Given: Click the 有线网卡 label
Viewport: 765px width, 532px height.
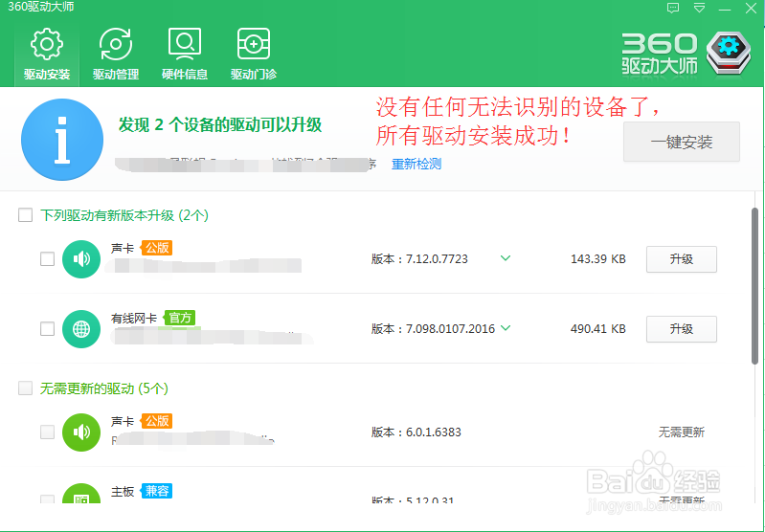Looking at the screenshot, I should pos(134,319).
